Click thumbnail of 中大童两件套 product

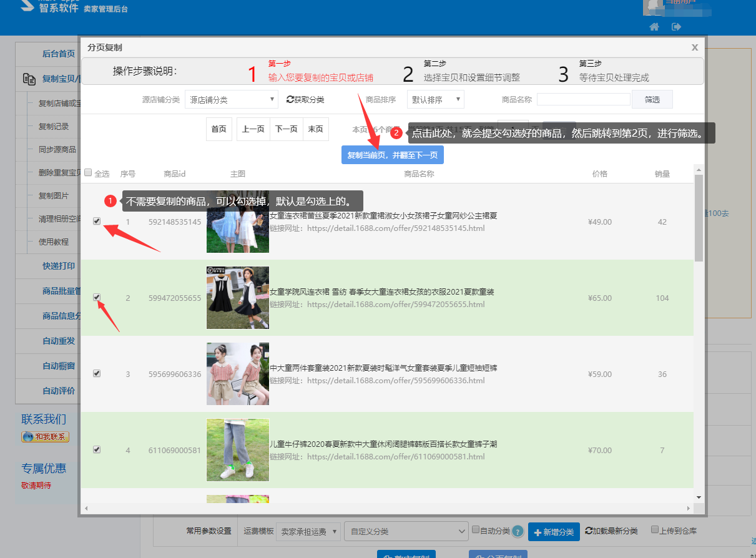[238, 374]
